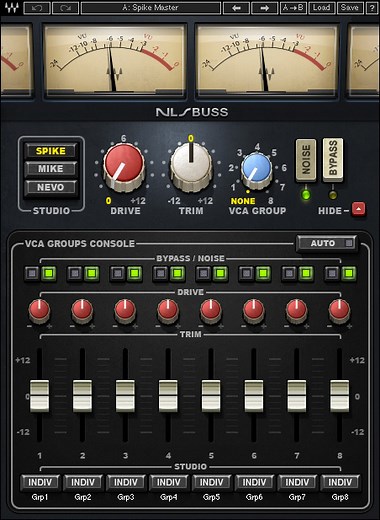Select the NEVO studio model
380x520 pixels.
(x=51, y=187)
